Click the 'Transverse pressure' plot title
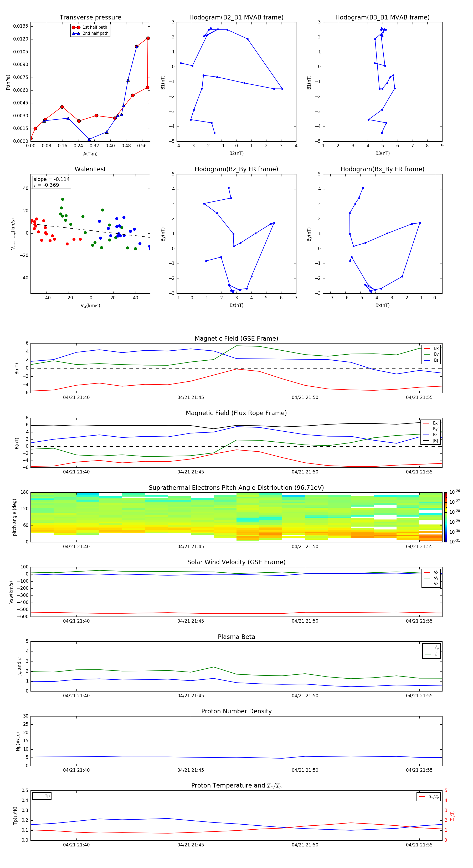This screenshot has height=868, width=473. (x=90, y=18)
